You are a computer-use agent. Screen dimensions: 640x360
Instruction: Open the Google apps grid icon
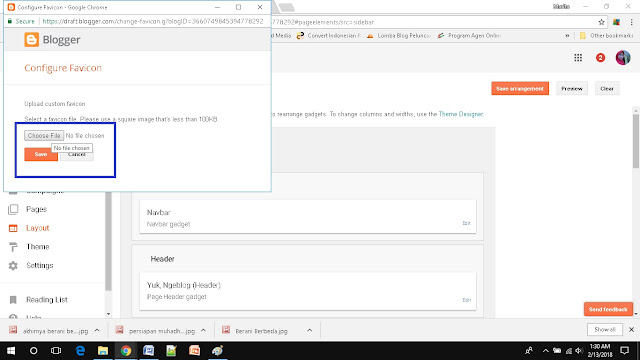click(x=578, y=58)
